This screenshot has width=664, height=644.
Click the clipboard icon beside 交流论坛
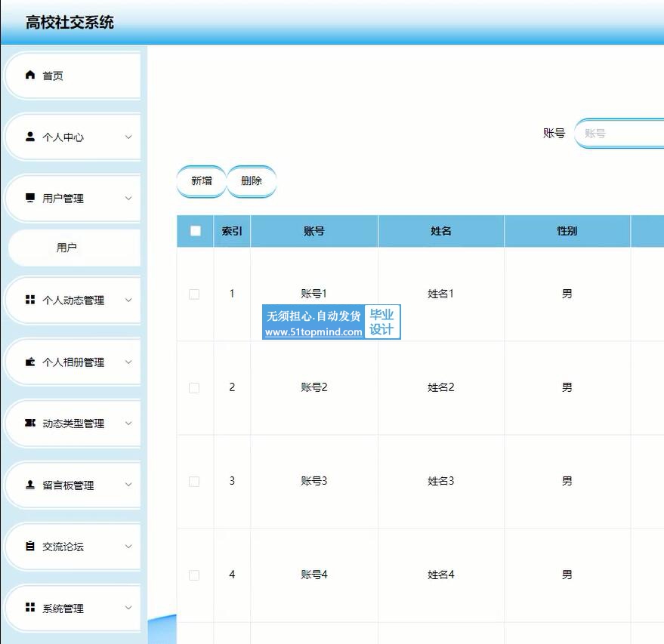click(30, 546)
